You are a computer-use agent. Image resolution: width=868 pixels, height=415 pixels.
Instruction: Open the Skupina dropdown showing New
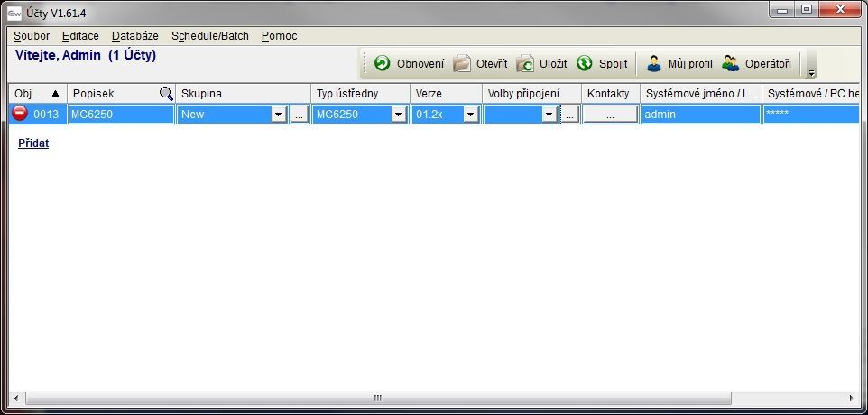tap(278, 115)
